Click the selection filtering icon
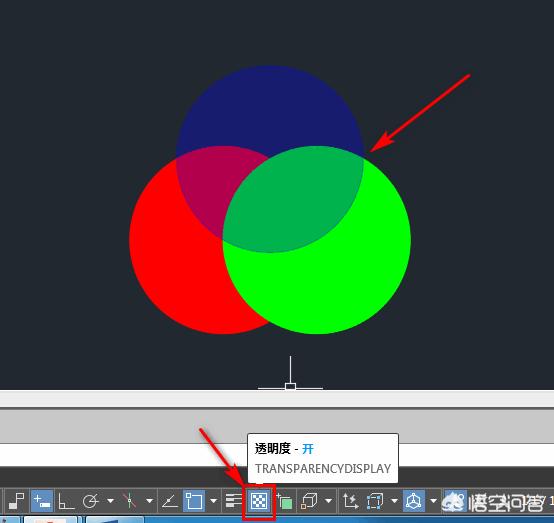This screenshot has height=523, width=554. coord(375,501)
